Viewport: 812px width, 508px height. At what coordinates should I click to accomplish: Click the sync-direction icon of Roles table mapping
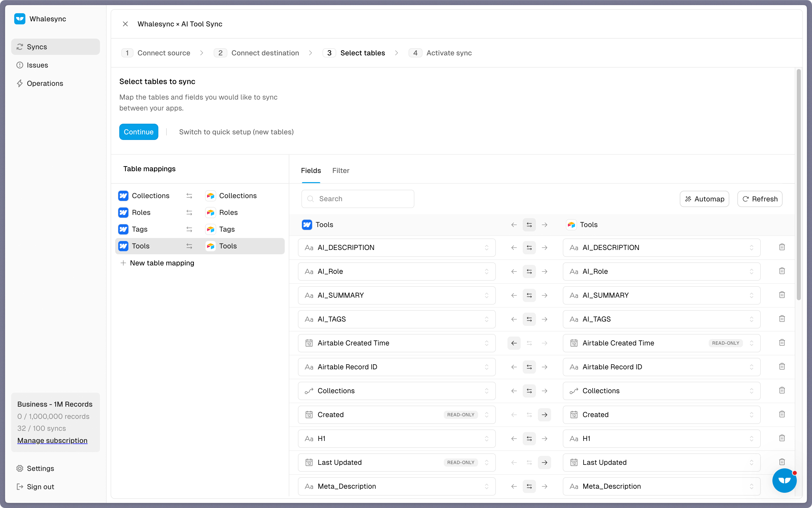[x=189, y=213]
